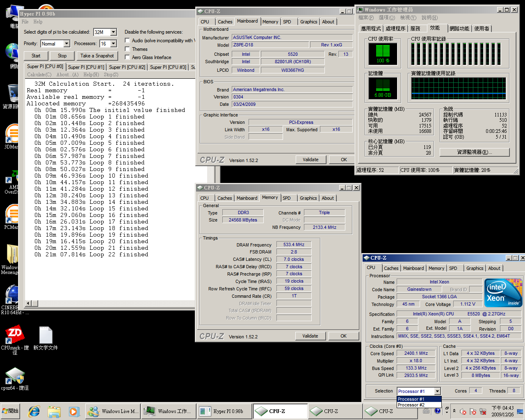This screenshot has height=420, width=525.
Task: Launch Windows Media Player from taskbar
Action: click(x=74, y=411)
